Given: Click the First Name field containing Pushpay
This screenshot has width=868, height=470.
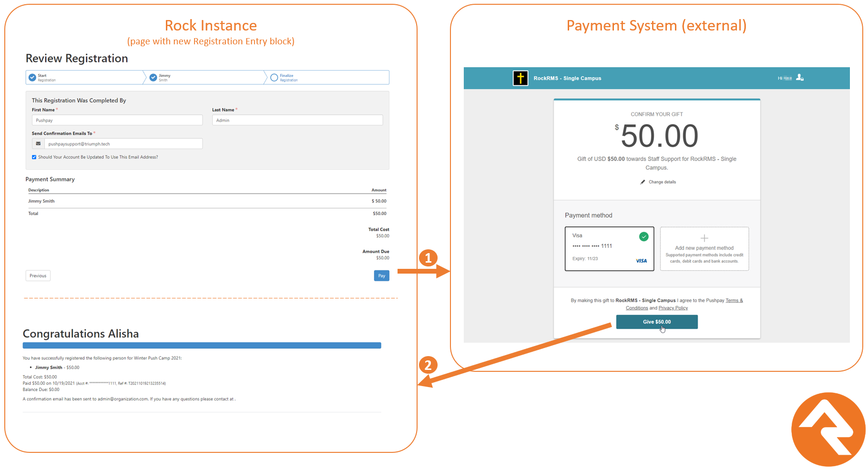Looking at the screenshot, I should point(117,120).
